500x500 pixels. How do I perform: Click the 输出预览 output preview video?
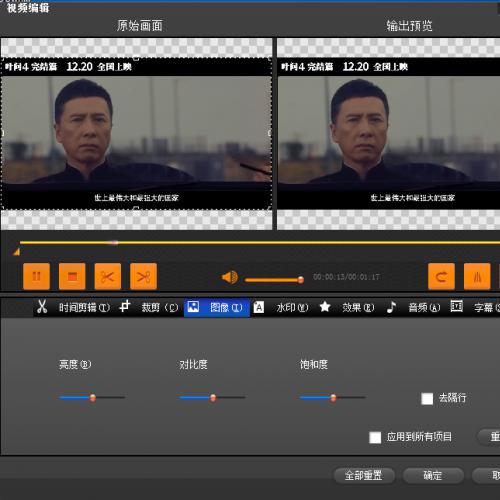point(389,134)
